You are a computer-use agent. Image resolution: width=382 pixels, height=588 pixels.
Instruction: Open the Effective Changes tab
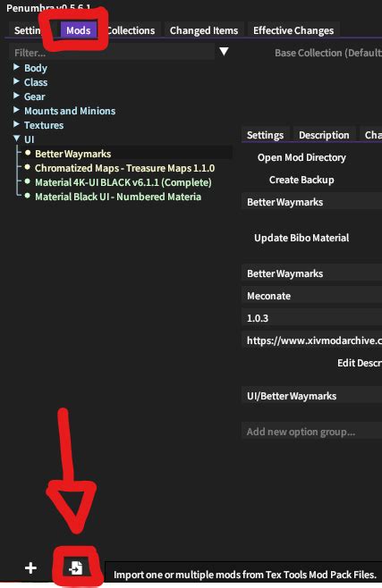(x=293, y=30)
